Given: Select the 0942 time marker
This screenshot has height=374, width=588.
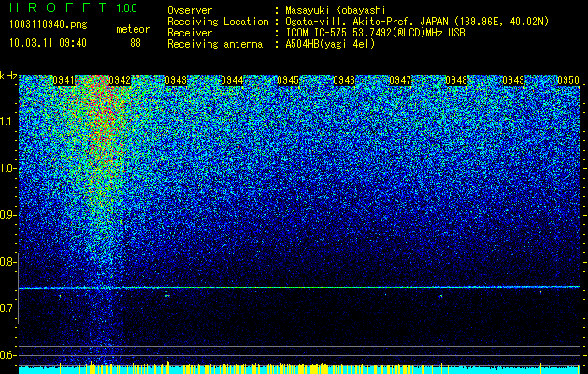Looking at the screenshot, I should [120, 80].
